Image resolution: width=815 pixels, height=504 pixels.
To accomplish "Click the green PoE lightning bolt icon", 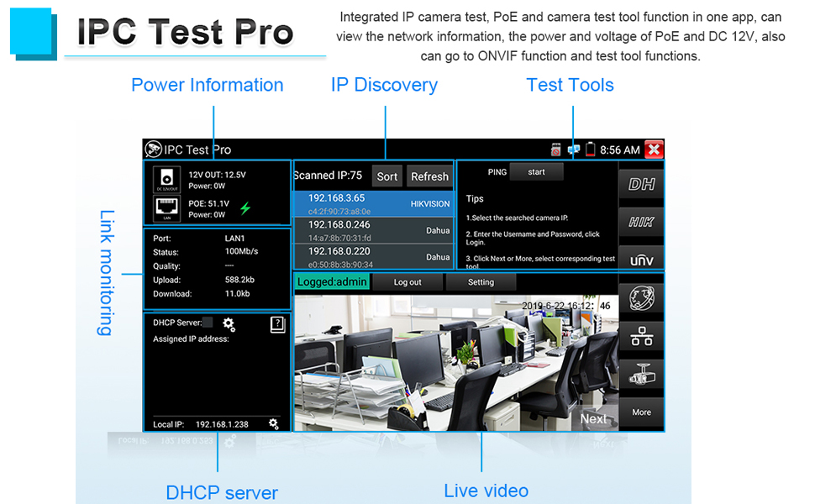I will pyautogui.click(x=245, y=208).
